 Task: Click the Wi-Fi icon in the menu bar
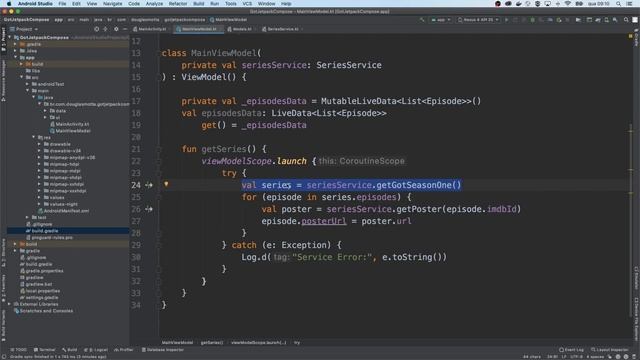(567, 4)
